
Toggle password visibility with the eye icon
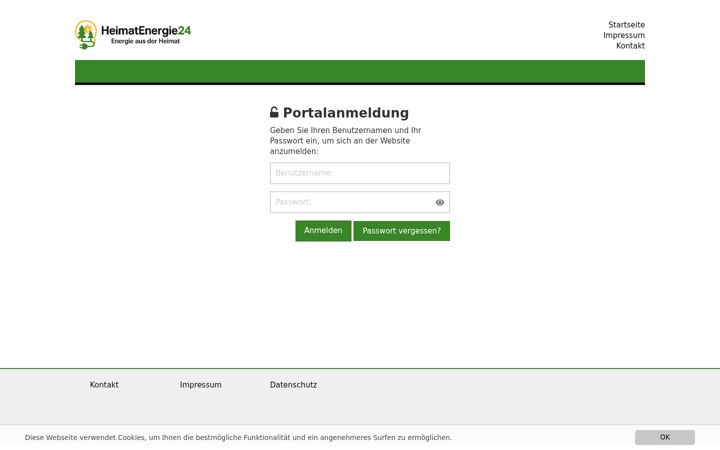pos(439,202)
